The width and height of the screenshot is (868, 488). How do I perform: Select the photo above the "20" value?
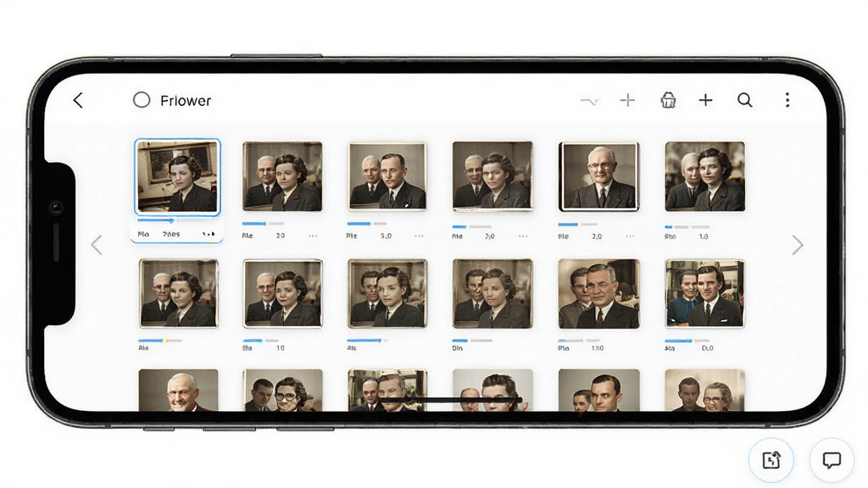[x=282, y=176]
